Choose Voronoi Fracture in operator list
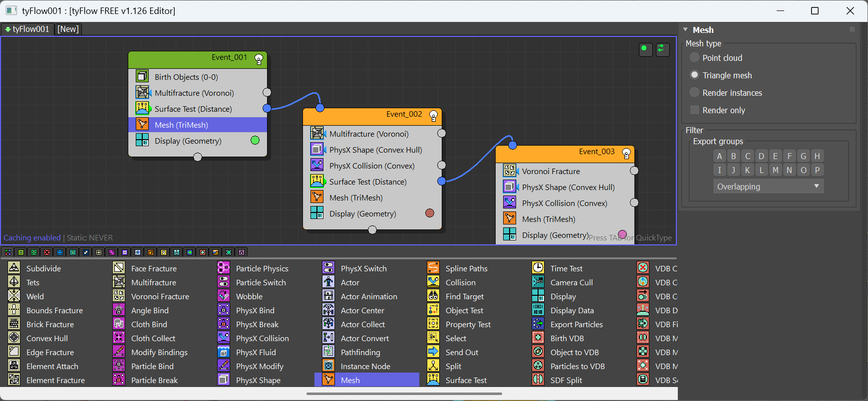The width and height of the screenshot is (868, 401). pos(160,296)
